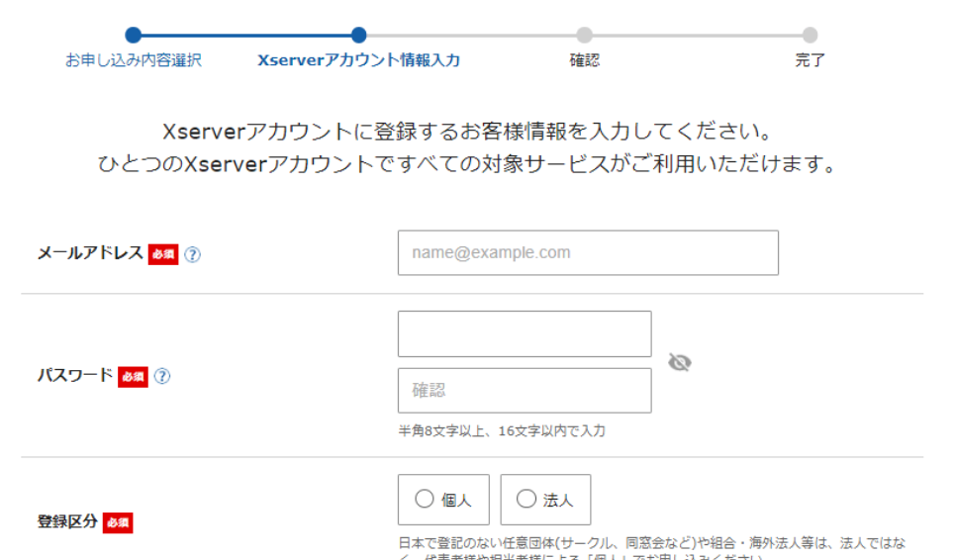Click heading line Xserverアカウントに登録するお客様情報
The height and width of the screenshot is (560, 956).
468,132
